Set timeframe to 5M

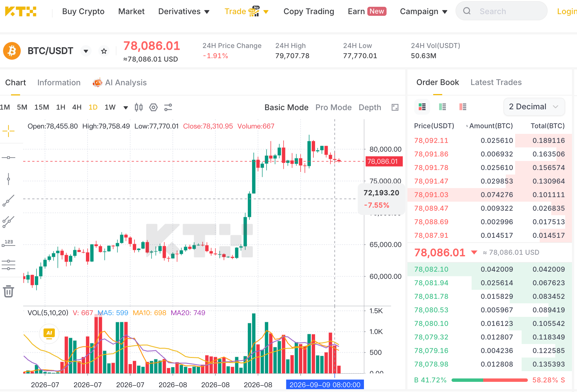(x=22, y=107)
